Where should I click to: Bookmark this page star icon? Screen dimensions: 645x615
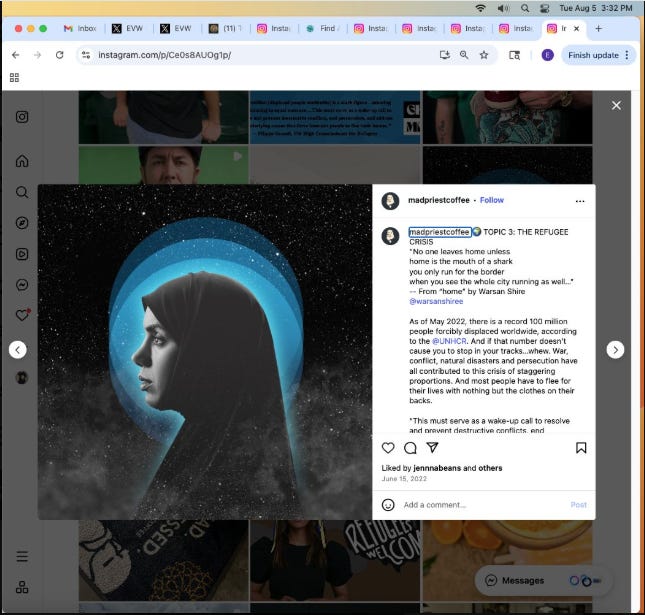(x=484, y=55)
